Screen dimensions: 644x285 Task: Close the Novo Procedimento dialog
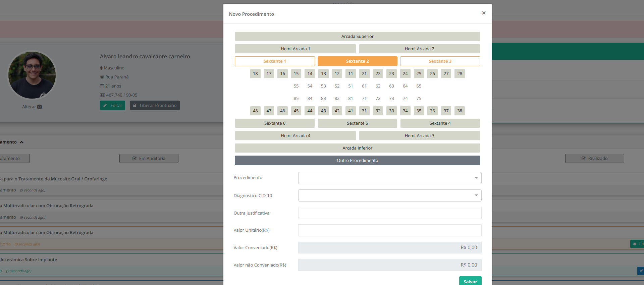tap(484, 13)
